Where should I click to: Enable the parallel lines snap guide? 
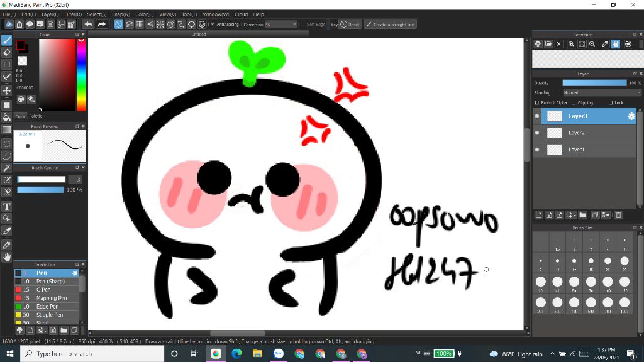point(129,25)
